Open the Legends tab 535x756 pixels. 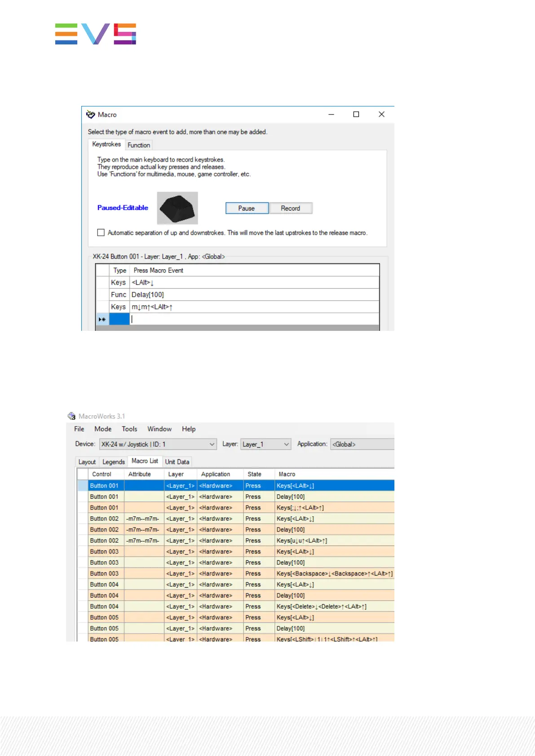[x=114, y=462]
